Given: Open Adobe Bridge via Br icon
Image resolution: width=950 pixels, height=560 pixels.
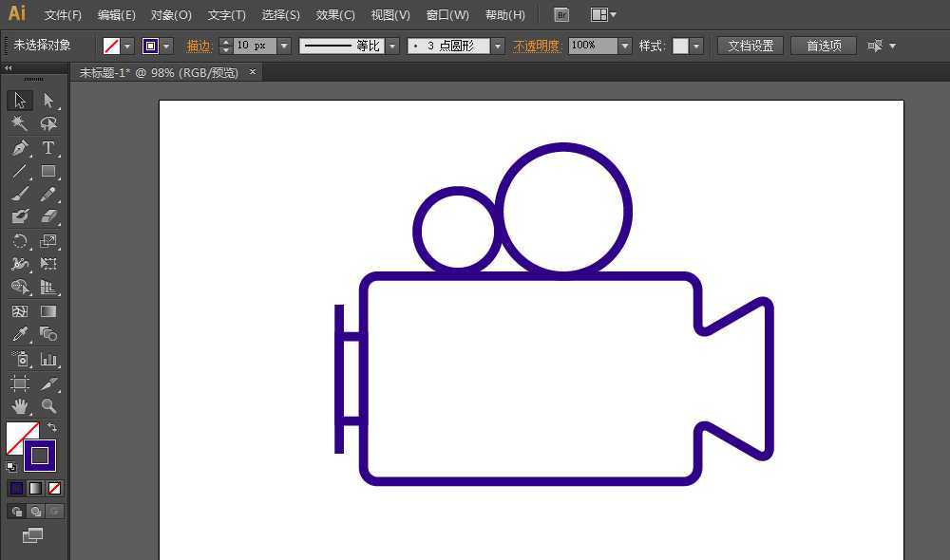Looking at the screenshot, I should click(x=561, y=15).
